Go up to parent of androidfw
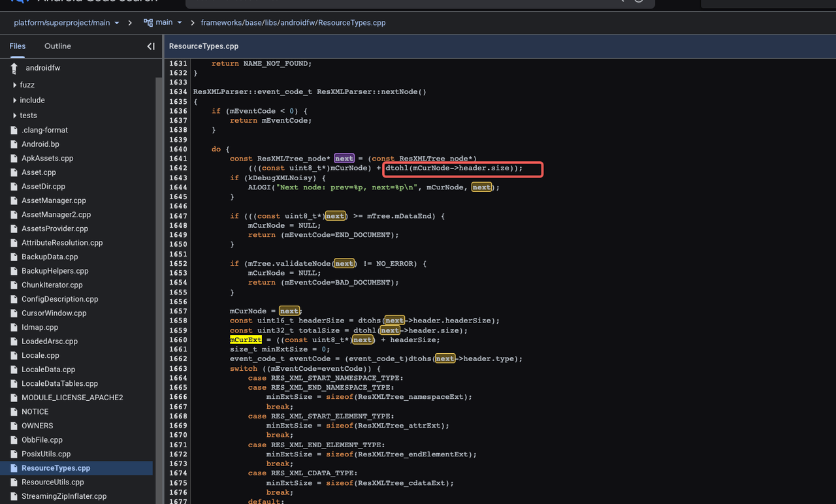Viewport: 836px width, 504px height. pyautogui.click(x=14, y=68)
